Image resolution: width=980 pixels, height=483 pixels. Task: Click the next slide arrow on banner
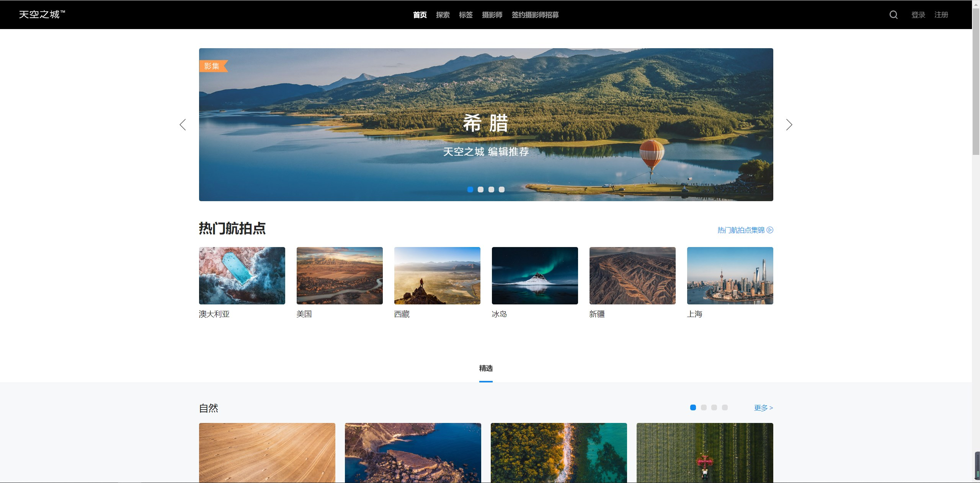(789, 125)
